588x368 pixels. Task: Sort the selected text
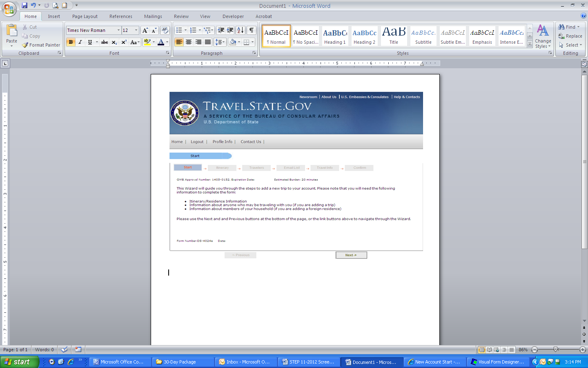[241, 30]
